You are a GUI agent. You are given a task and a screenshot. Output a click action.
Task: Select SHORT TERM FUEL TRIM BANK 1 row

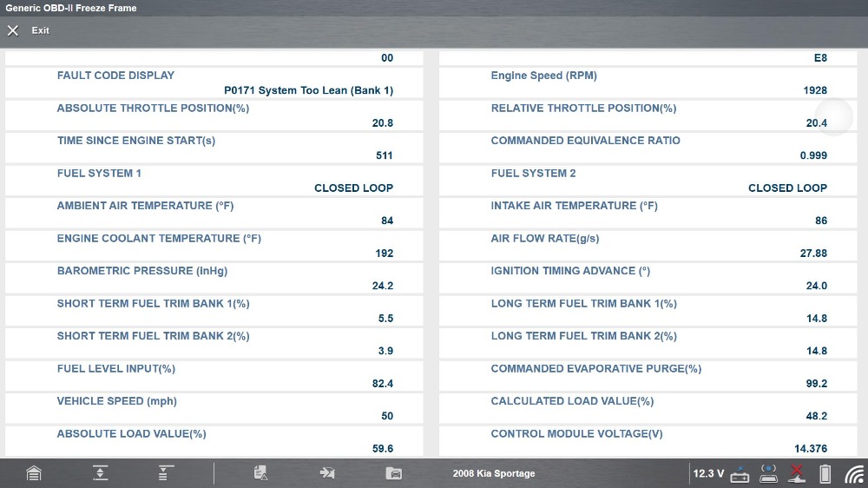coord(214,311)
